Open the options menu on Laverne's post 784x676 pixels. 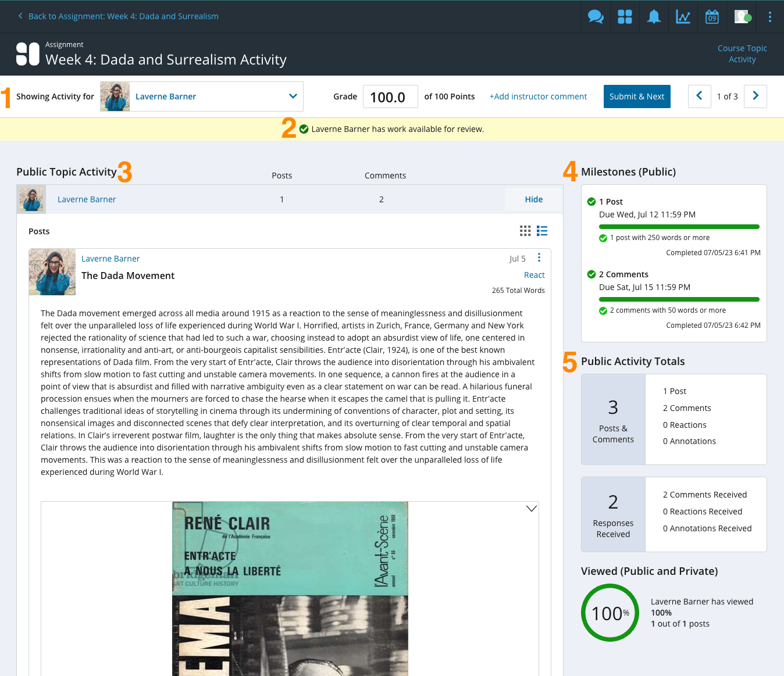click(x=539, y=257)
